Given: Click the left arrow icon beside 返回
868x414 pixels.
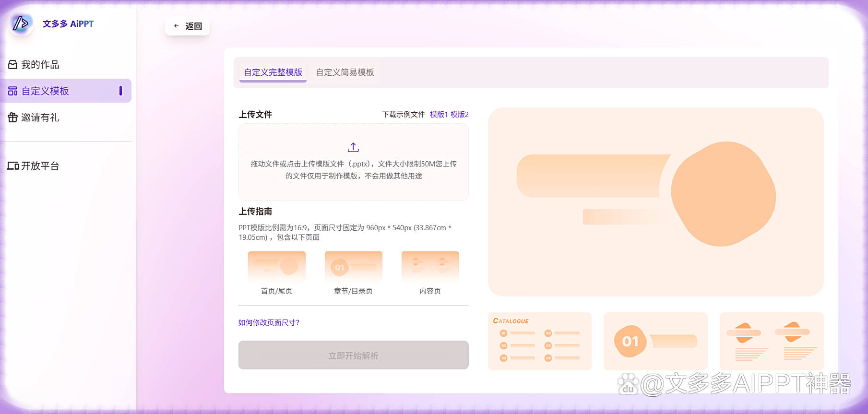Looking at the screenshot, I should click(x=176, y=26).
